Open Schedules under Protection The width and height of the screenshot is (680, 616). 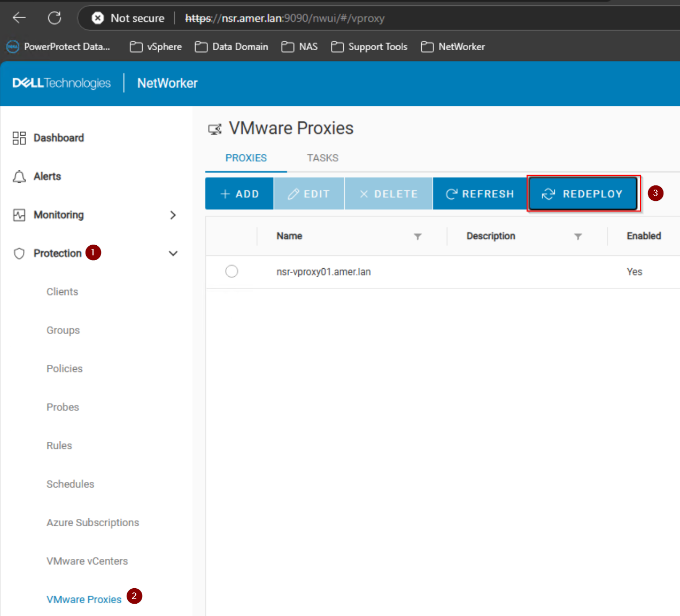click(x=71, y=484)
